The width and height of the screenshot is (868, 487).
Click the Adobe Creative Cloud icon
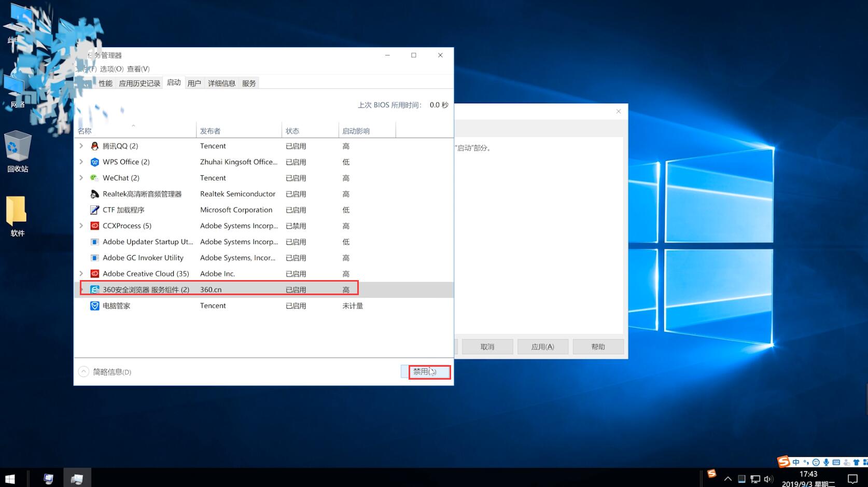point(94,274)
